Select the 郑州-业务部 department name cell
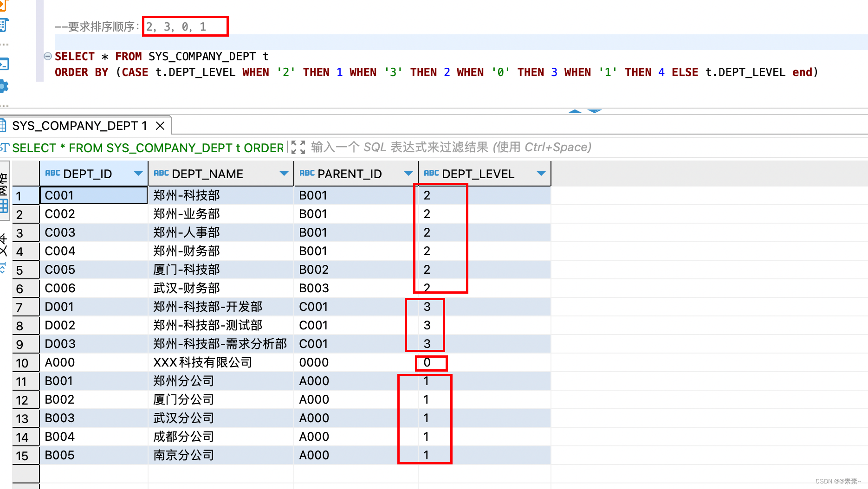The height and width of the screenshot is (489, 868). [x=221, y=214]
